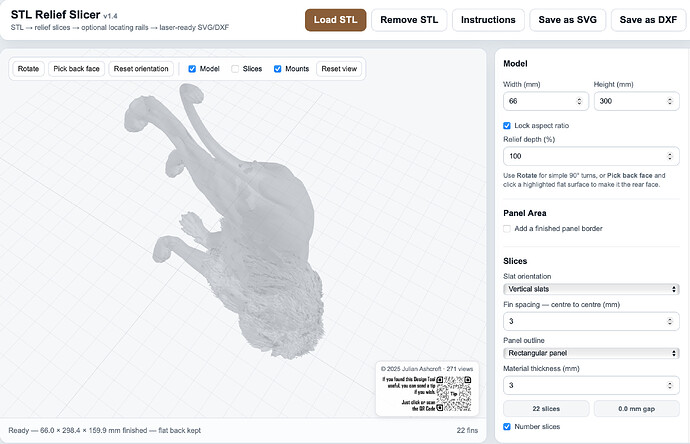Click the Relief depth stepper arrows
The image size is (690, 444).
[x=670, y=156]
